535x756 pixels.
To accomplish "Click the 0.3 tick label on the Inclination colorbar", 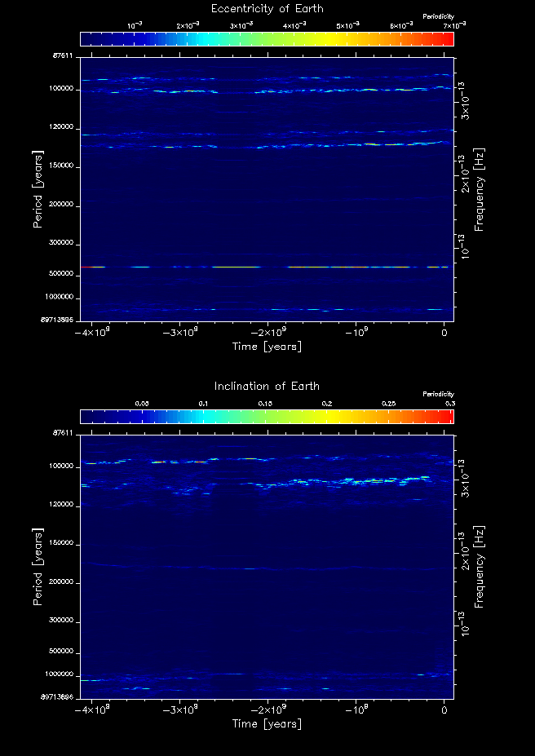I will (x=449, y=404).
